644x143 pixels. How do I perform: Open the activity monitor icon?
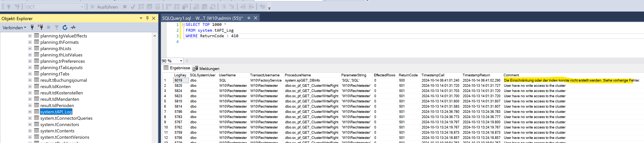pos(73,28)
